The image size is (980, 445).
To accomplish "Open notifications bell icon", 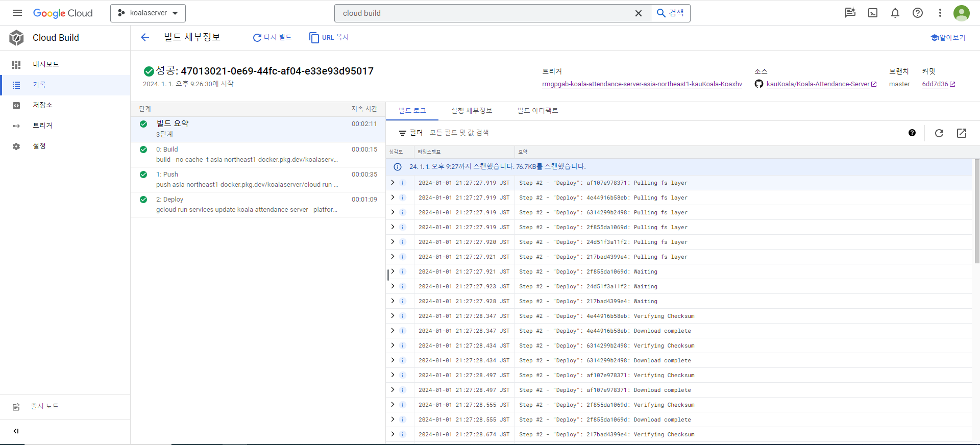I will pyautogui.click(x=895, y=13).
